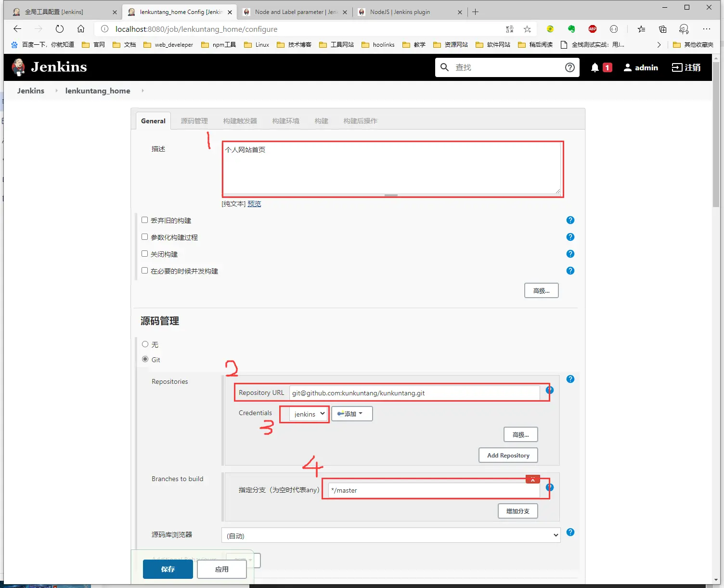Add this page to favorites star
This screenshot has height=588, width=724.
[528, 29]
